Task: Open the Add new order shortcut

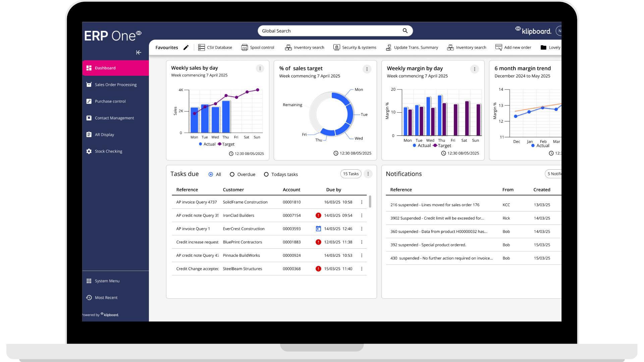Action: coord(513,48)
